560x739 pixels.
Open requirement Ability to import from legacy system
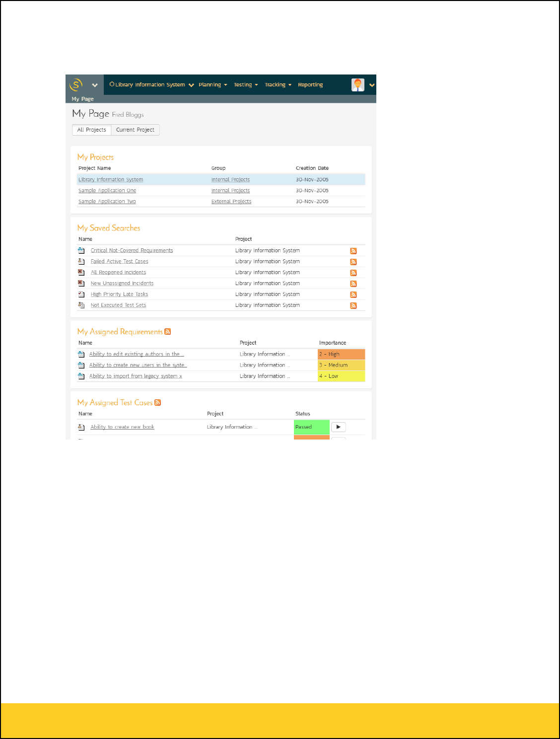pyautogui.click(x=136, y=376)
